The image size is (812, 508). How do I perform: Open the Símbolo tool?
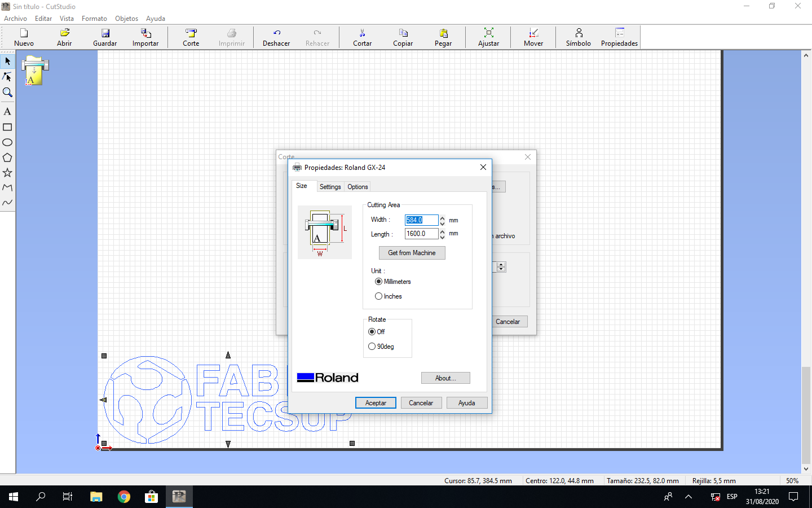[x=579, y=37]
